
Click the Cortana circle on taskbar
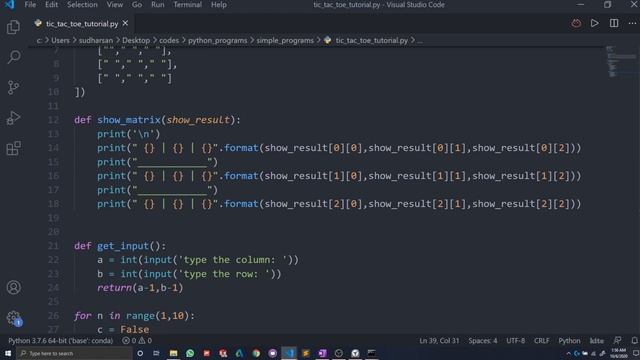[x=140, y=353]
